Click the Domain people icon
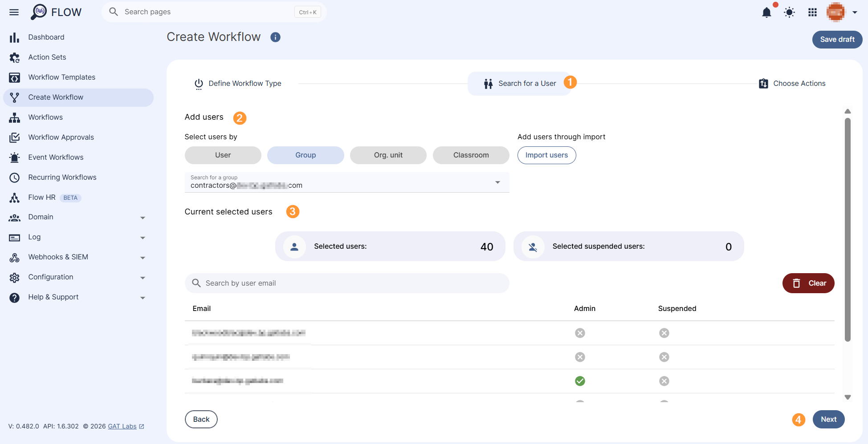 pos(14,218)
